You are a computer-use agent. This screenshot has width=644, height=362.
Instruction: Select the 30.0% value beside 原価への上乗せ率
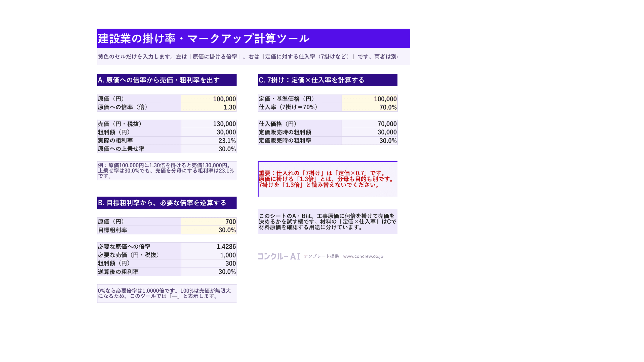[x=208, y=149]
